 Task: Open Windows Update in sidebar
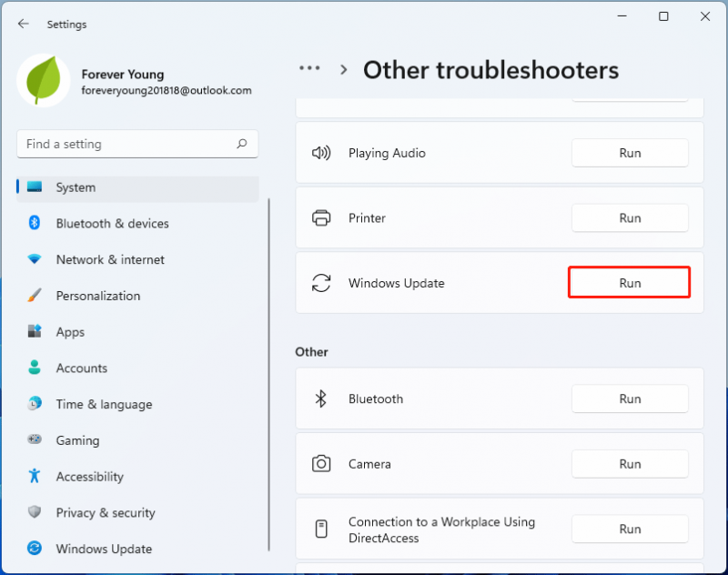[x=137, y=549]
